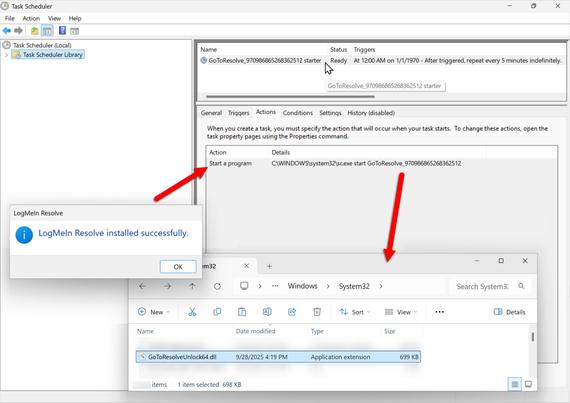Click System32 in the address breadcrumb
This screenshot has height=403, width=570.
click(x=354, y=286)
